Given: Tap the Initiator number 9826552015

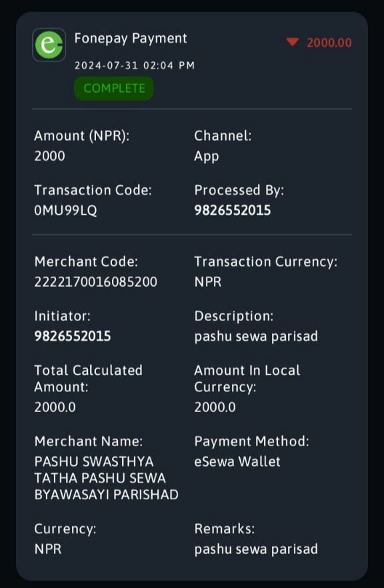Looking at the screenshot, I should point(73,336).
